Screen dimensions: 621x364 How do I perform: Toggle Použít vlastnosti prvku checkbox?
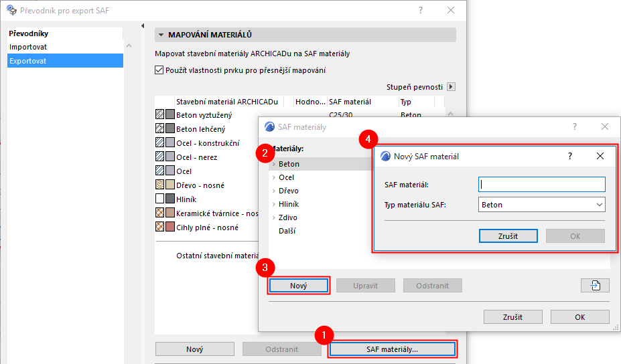(x=159, y=70)
